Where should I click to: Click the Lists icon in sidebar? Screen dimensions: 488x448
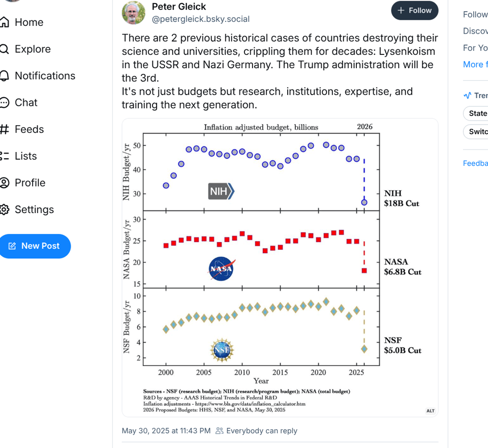pyautogui.click(x=5, y=156)
